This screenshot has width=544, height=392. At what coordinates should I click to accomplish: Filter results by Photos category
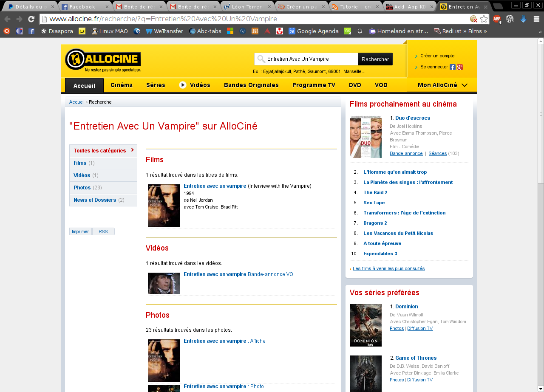click(103, 188)
